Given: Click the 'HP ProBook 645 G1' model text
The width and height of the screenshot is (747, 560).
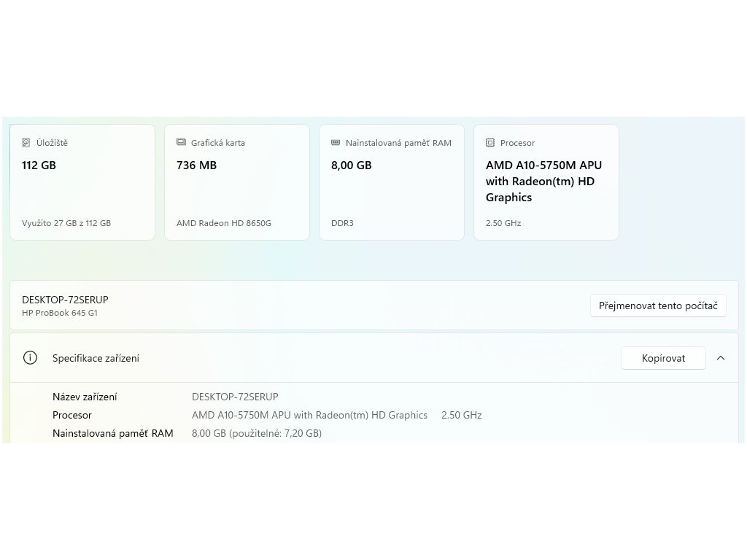Looking at the screenshot, I should (60, 313).
